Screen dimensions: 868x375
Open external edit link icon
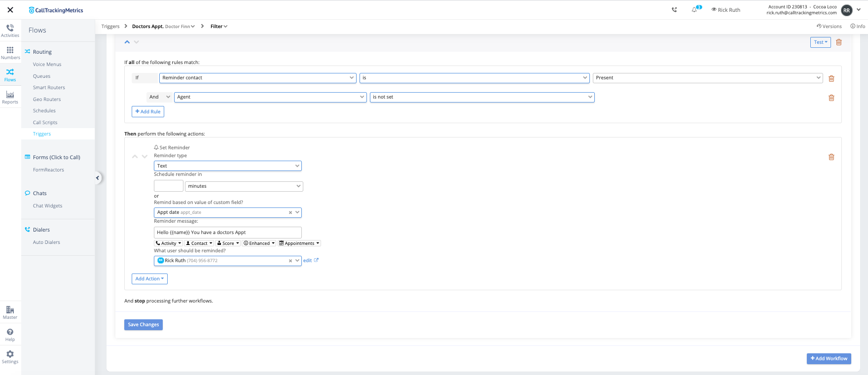click(316, 260)
